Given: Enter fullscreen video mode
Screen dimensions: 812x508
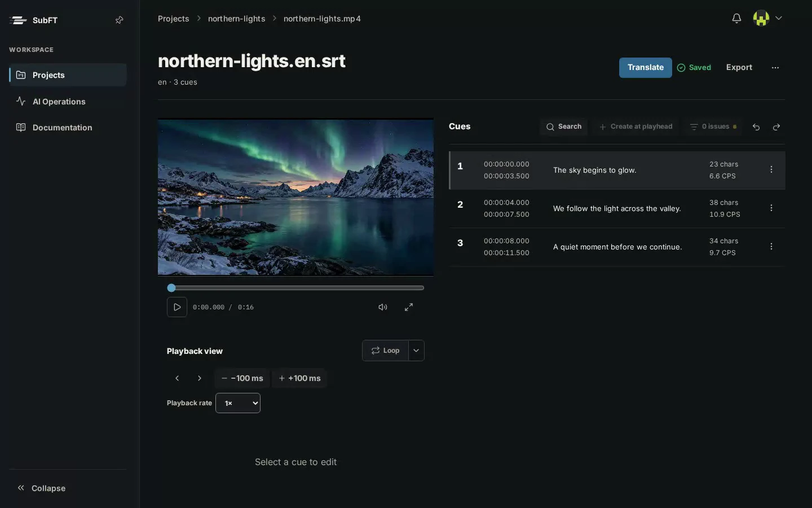Looking at the screenshot, I should (409, 307).
